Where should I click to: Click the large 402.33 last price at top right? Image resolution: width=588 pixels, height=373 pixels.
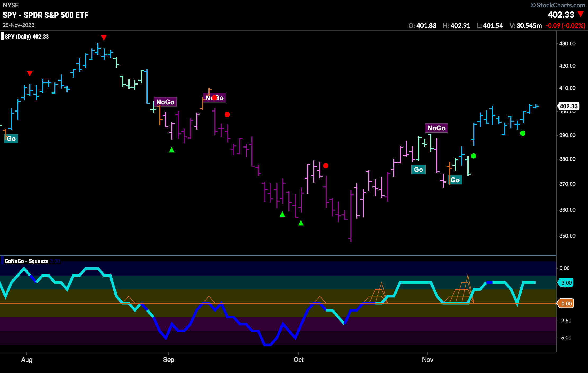click(561, 15)
